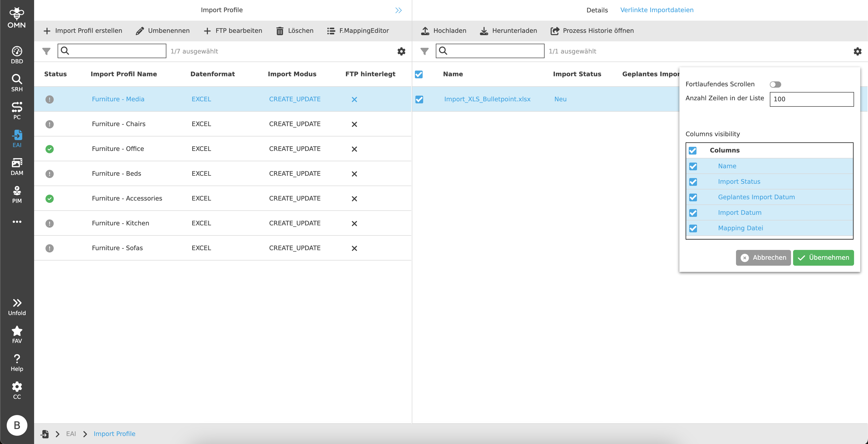Enable the Fortlaufendes Scrollen toggle
Image resolution: width=868 pixels, height=444 pixels.
pos(776,84)
